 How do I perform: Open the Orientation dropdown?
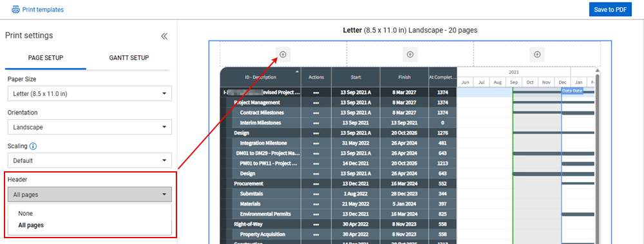click(x=90, y=127)
